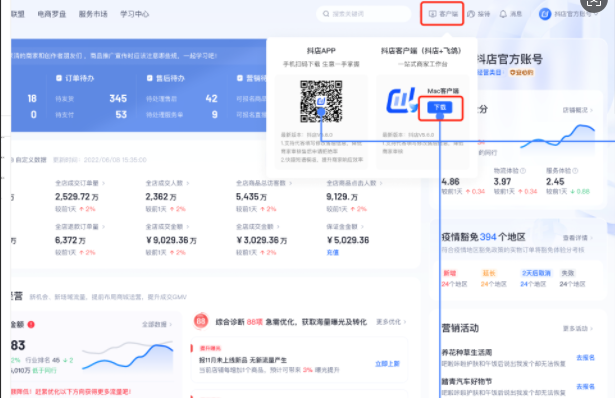This screenshot has width=615, height=398.
Task: Open the 电商罗盘 menu
Action: point(52,14)
